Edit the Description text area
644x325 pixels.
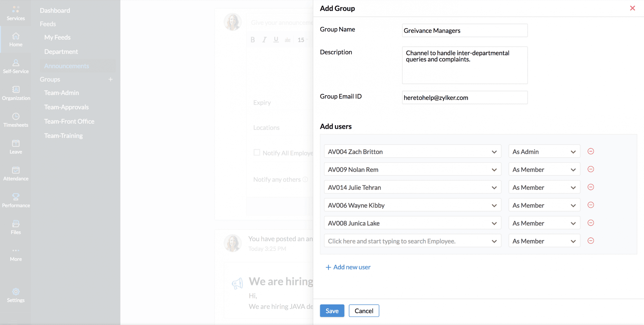(x=465, y=65)
